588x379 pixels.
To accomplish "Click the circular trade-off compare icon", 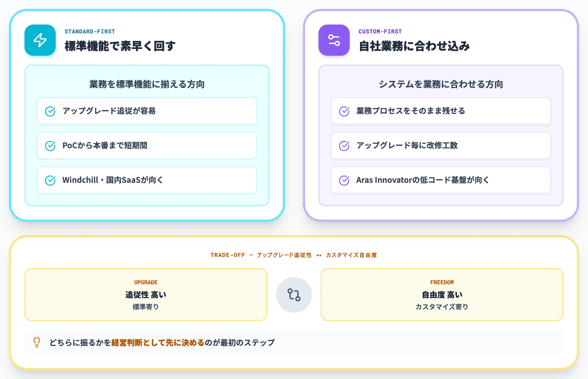I will coord(294,295).
